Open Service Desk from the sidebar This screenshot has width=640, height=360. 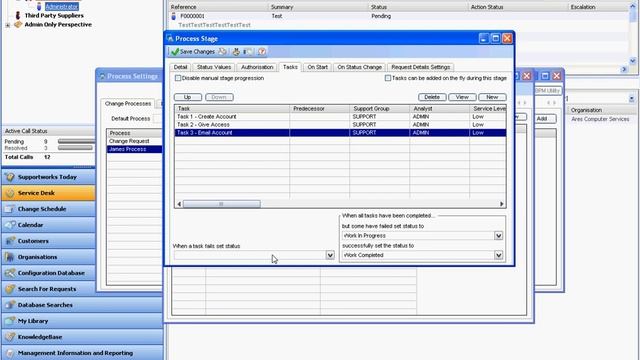click(49, 193)
